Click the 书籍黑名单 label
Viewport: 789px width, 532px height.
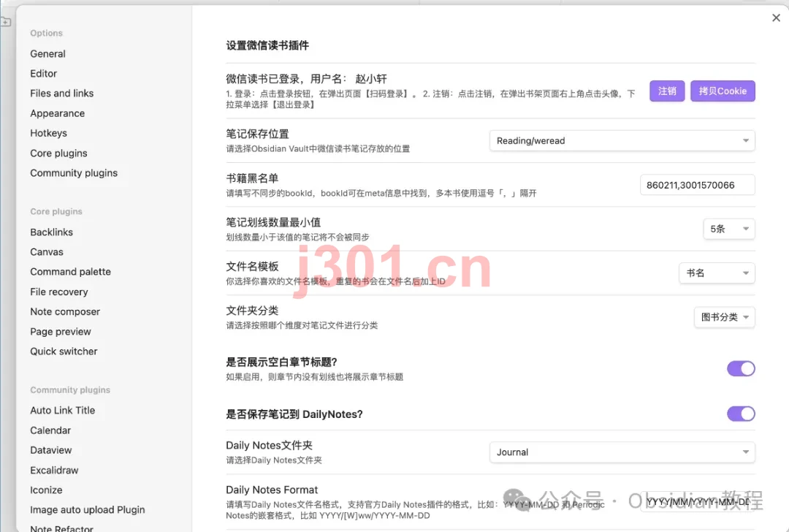pos(252,178)
